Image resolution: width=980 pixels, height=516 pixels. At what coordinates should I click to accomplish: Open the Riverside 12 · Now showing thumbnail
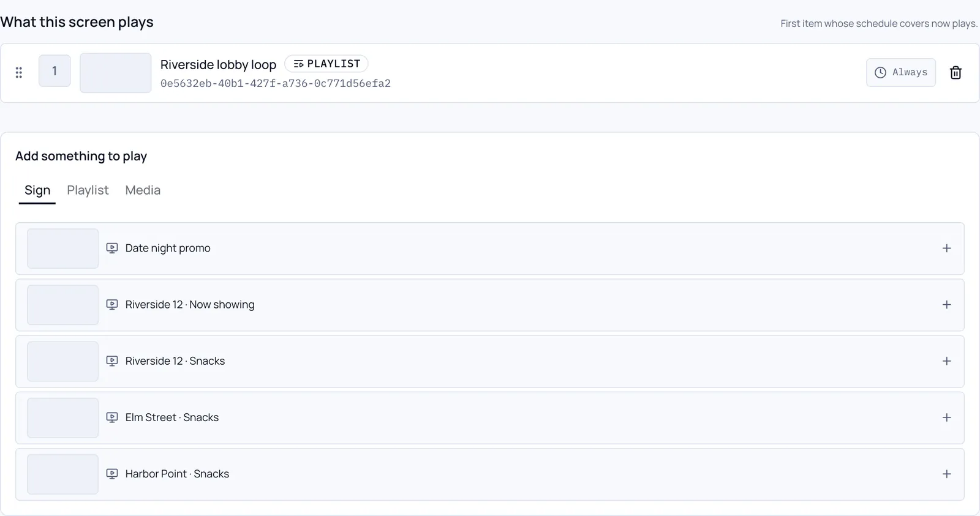(62, 305)
